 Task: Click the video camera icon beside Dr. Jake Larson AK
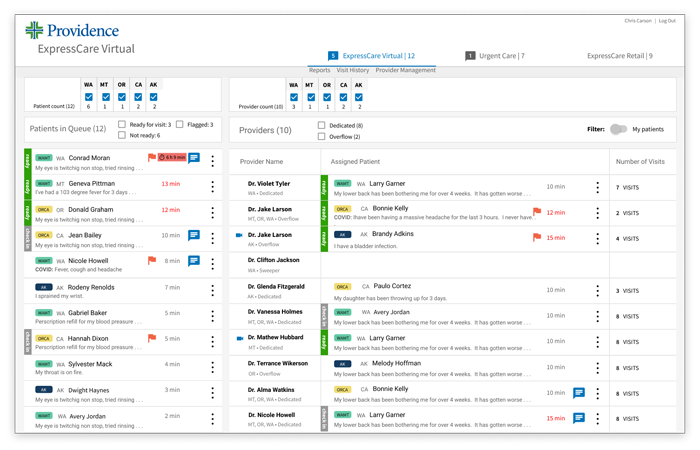point(239,235)
